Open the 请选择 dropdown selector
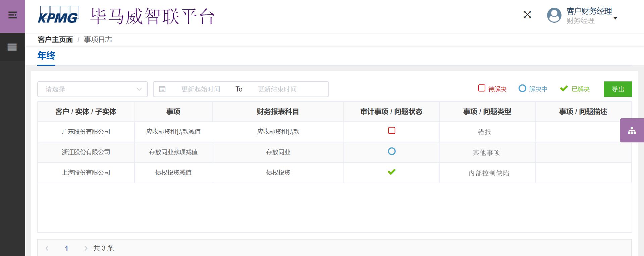Image resolution: width=644 pixels, height=256 pixels. [x=92, y=89]
